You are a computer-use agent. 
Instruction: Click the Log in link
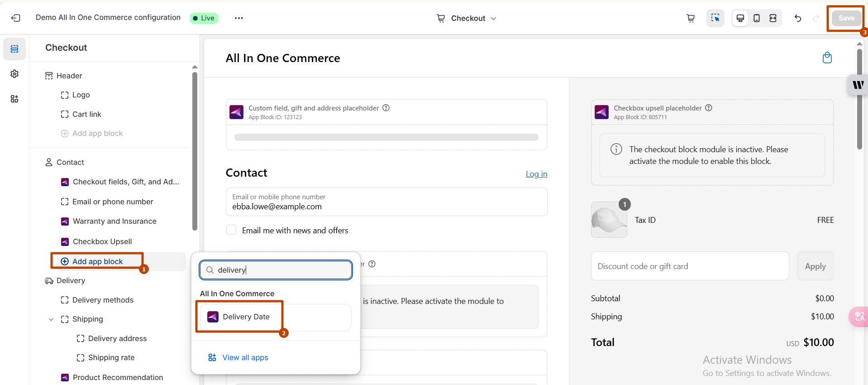(536, 174)
